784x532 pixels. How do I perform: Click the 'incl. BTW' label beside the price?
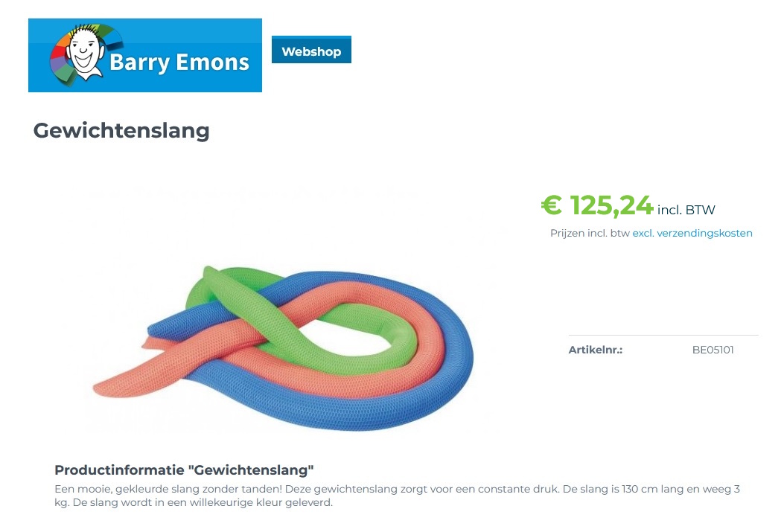pyautogui.click(x=686, y=210)
